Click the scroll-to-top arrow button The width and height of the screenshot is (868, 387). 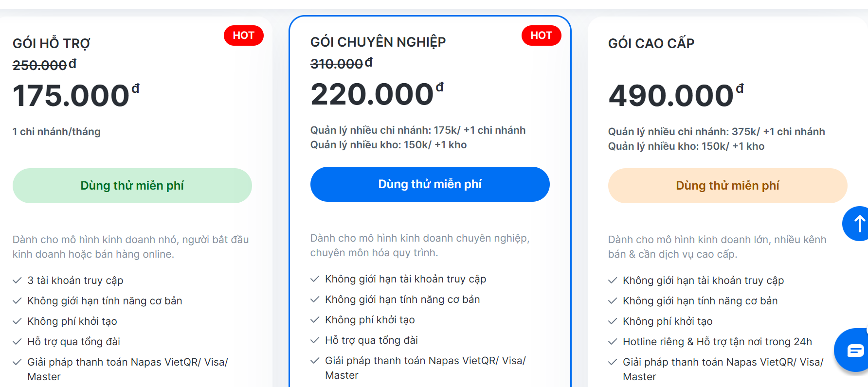(x=856, y=224)
